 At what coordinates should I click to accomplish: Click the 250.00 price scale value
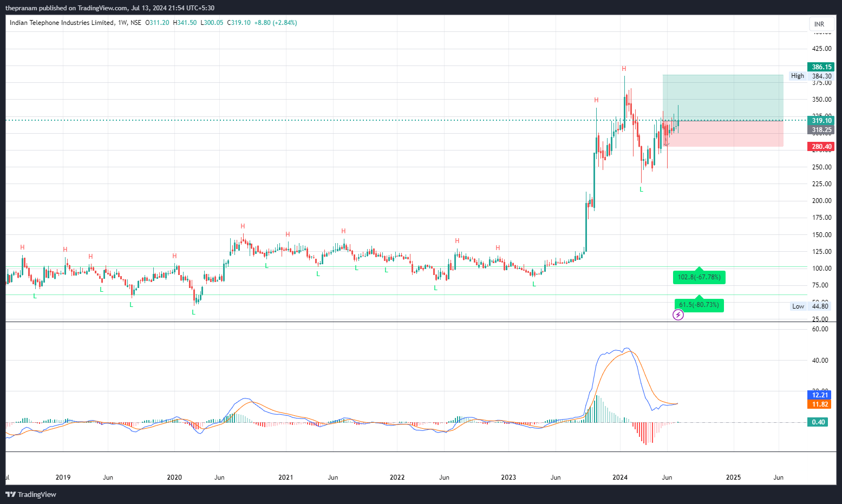pyautogui.click(x=821, y=167)
